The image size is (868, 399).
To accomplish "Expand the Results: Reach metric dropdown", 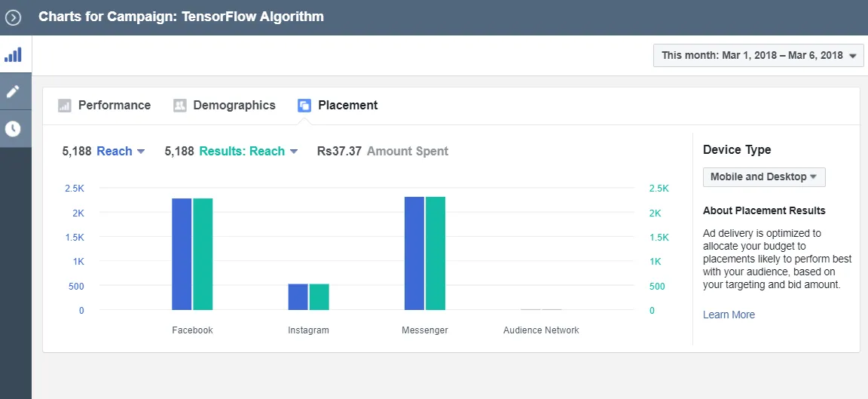I will coord(248,152).
